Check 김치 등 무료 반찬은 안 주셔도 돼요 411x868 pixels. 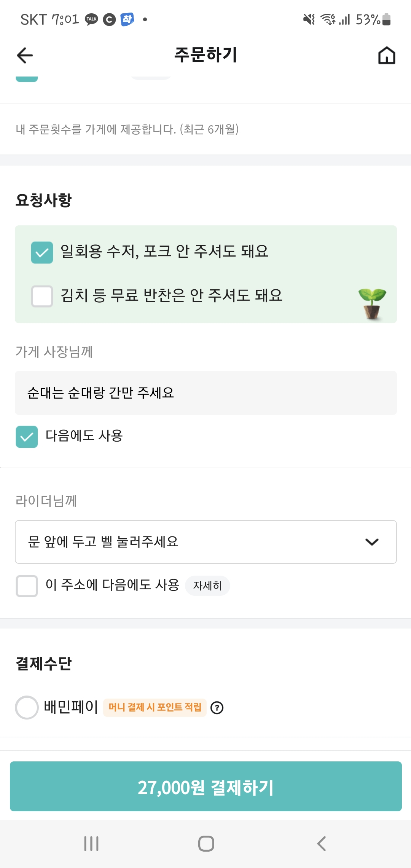pyautogui.click(x=42, y=296)
